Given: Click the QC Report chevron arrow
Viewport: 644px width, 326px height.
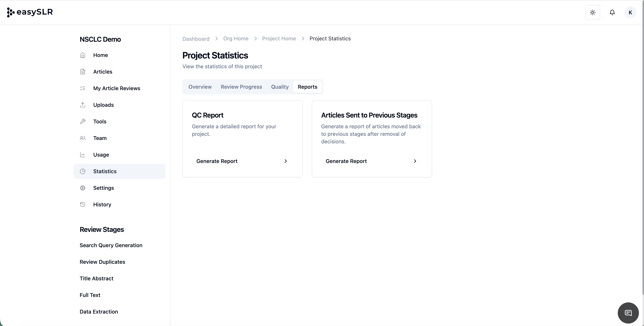Looking at the screenshot, I should coord(286,161).
